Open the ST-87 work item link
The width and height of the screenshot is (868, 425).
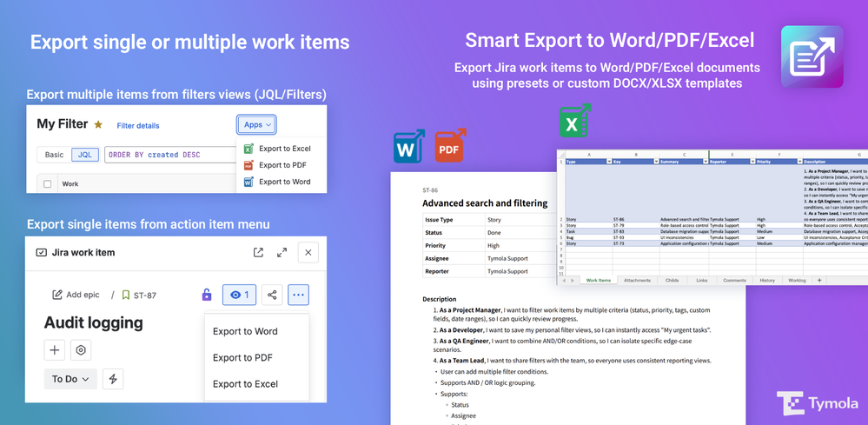(x=144, y=296)
